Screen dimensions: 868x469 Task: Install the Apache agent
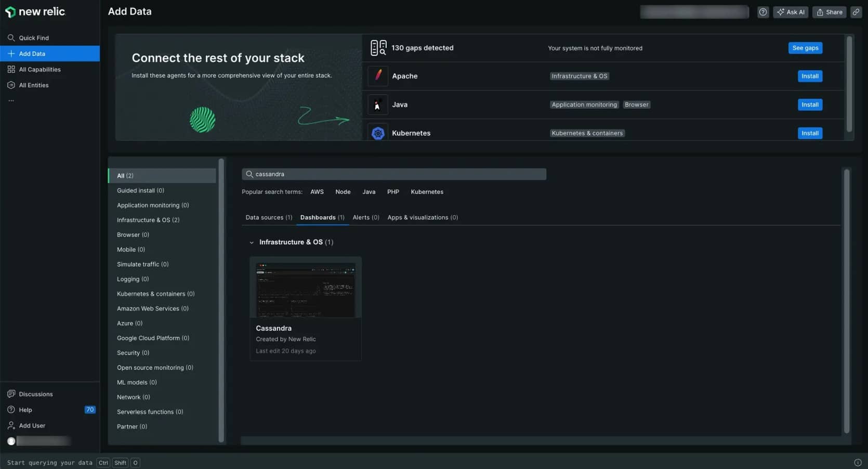pos(810,76)
